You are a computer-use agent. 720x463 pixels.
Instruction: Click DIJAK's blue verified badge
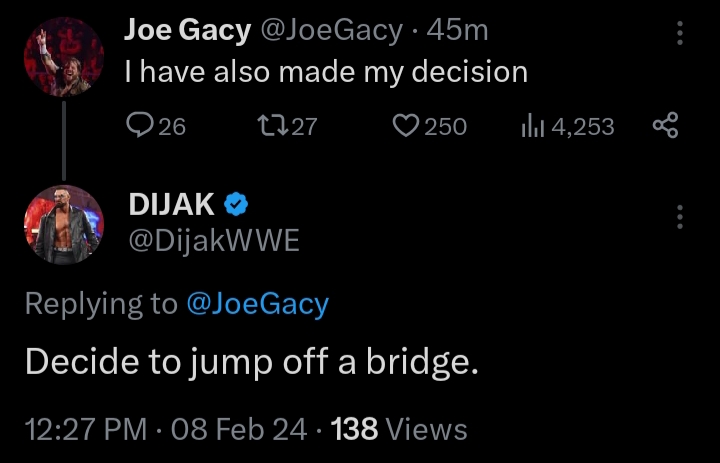coord(236,204)
